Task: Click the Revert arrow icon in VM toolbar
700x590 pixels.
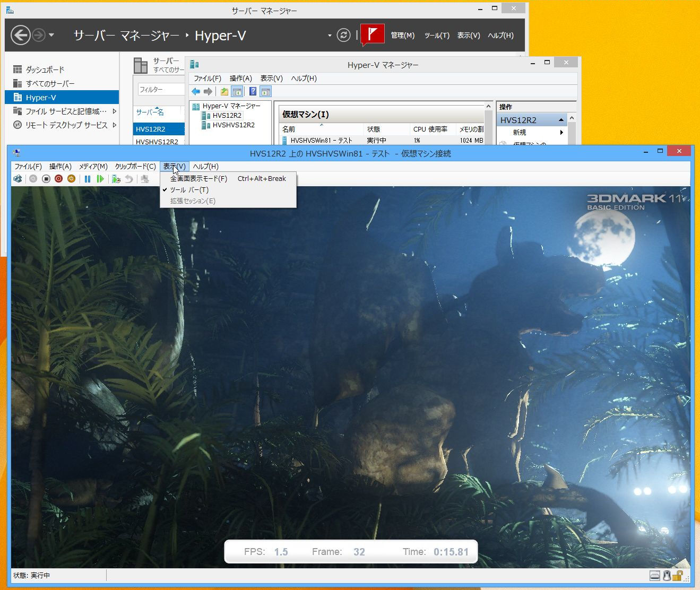Action: [x=129, y=179]
